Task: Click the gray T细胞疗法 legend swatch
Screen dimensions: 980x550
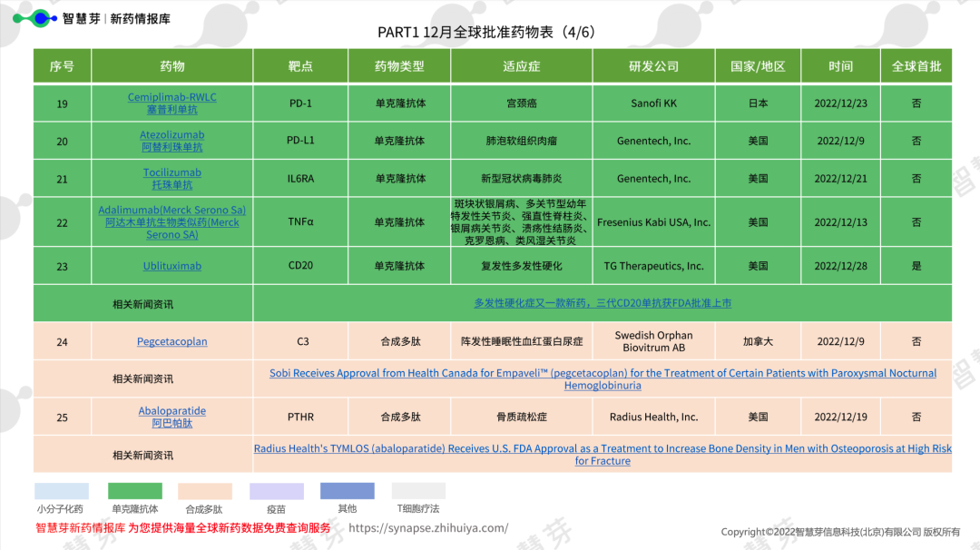Action: (x=418, y=491)
